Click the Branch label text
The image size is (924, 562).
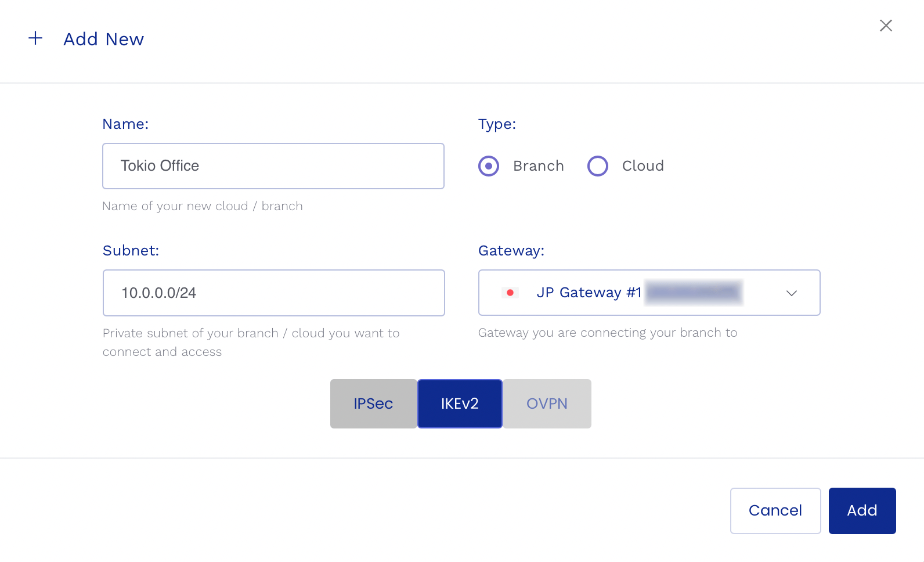pyautogui.click(x=539, y=167)
